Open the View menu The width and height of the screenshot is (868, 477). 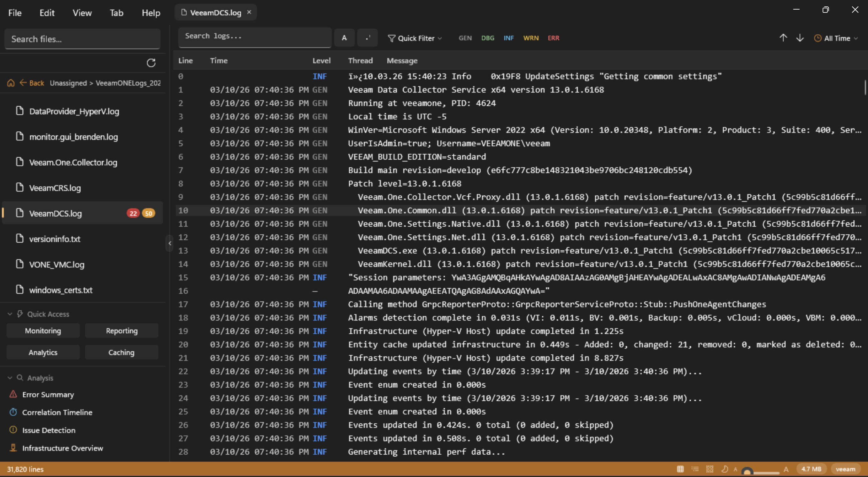pyautogui.click(x=82, y=13)
